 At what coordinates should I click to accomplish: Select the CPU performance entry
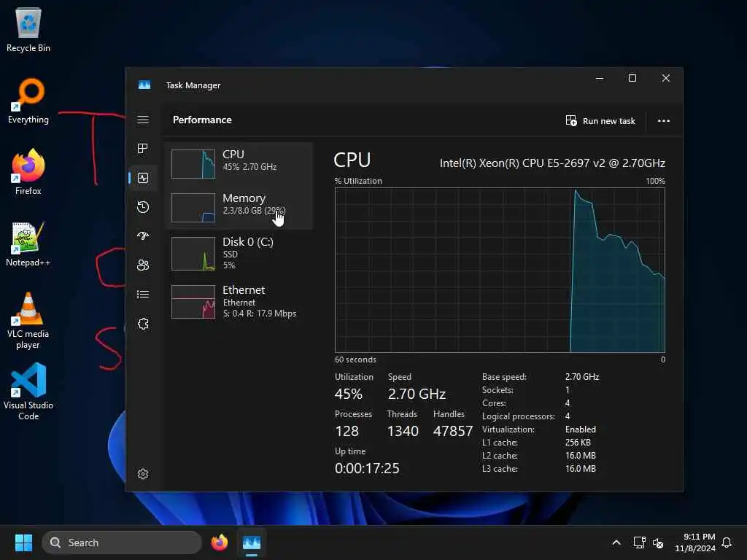coord(239,163)
